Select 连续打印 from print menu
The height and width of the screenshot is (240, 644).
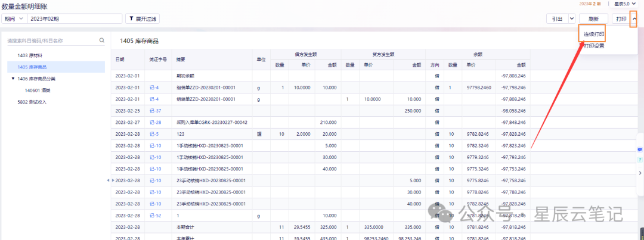(594, 34)
